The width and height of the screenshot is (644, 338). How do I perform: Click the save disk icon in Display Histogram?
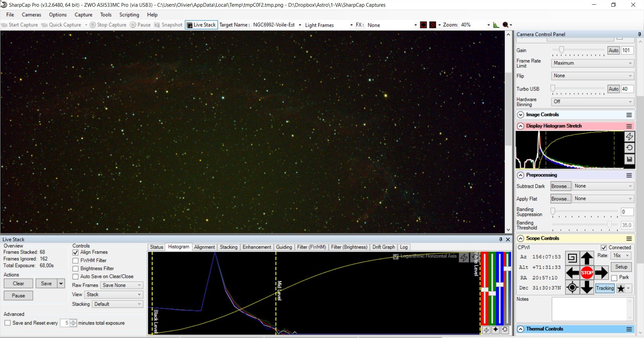point(629,159)
